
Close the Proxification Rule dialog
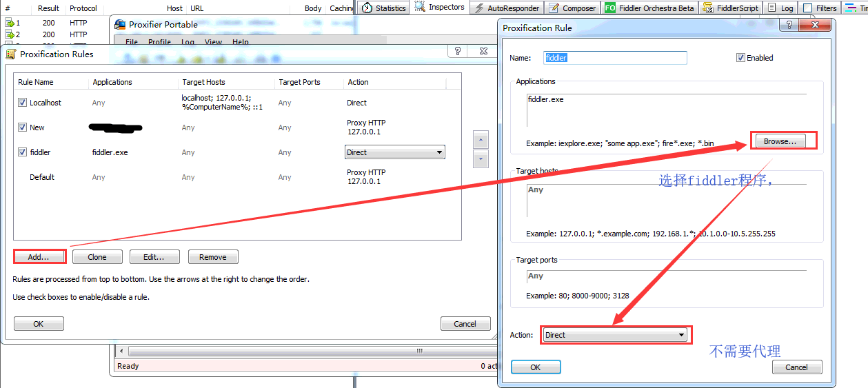pyautogui.click(x=815, y=25)
